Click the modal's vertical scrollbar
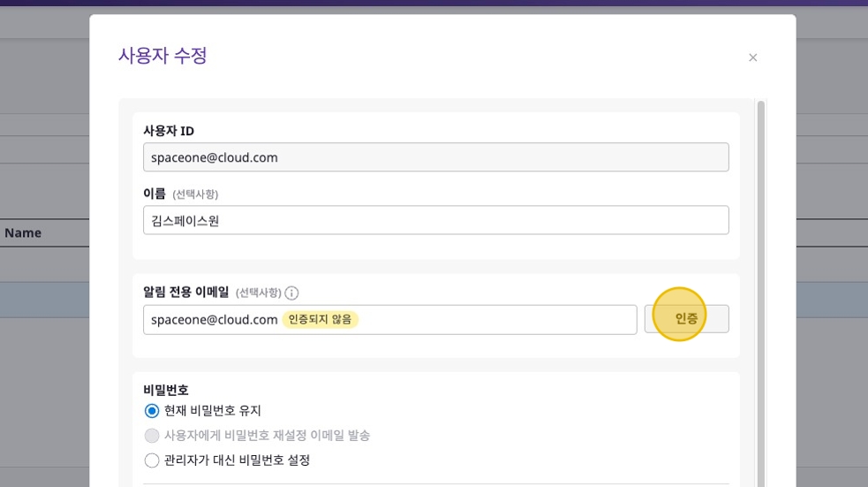Viewport: 868px width, 487px height. tap(760, 265)
